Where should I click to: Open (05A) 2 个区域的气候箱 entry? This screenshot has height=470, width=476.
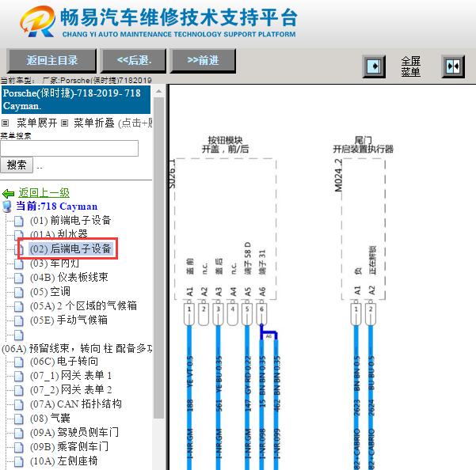(83, 305)
